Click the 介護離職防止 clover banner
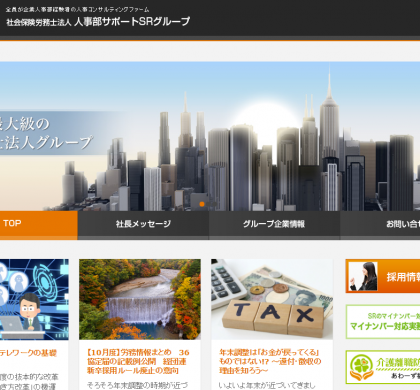The width and height of the screenshot is (420, 390). point(383,367)
